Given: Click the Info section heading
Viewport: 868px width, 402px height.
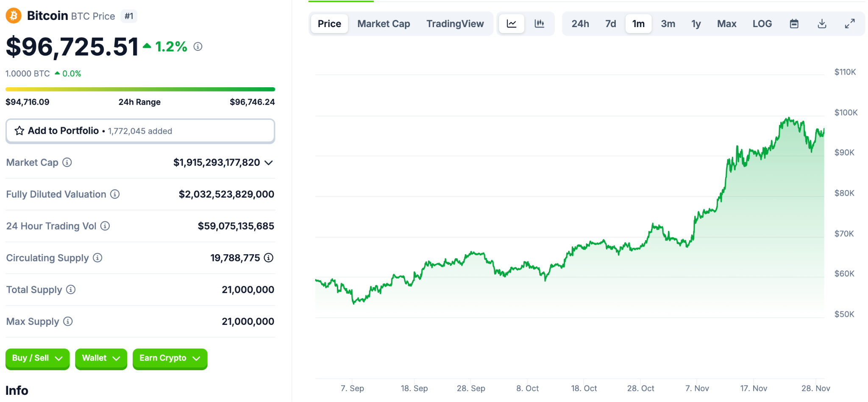Looking at the screenshot, I should [x=17, y=391].
